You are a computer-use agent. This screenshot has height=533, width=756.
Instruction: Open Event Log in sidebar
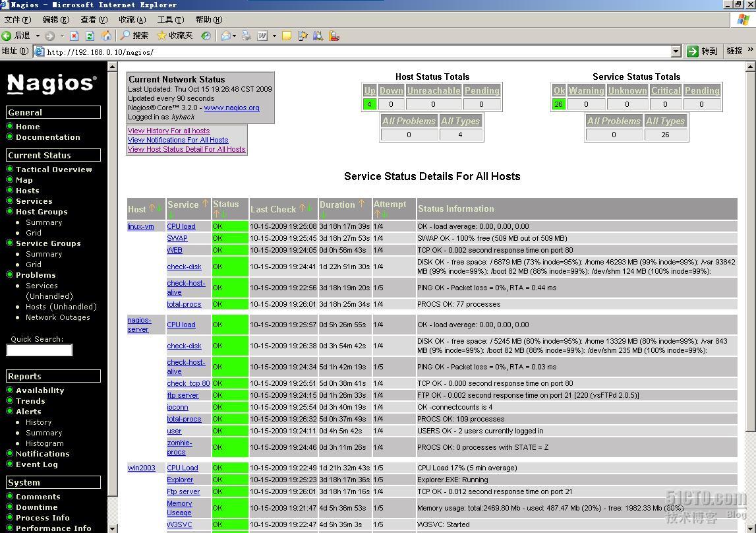click(x=37, y=464)
